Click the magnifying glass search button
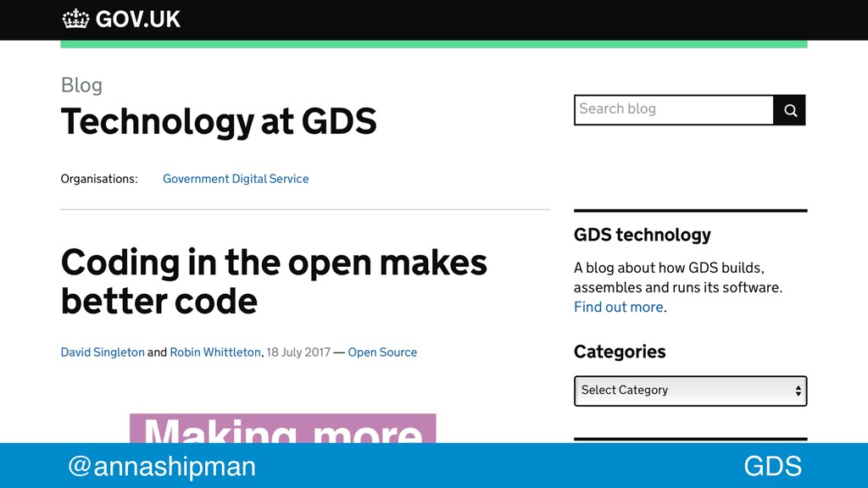The width and height of the screenshot is (868, 488). 789,110
